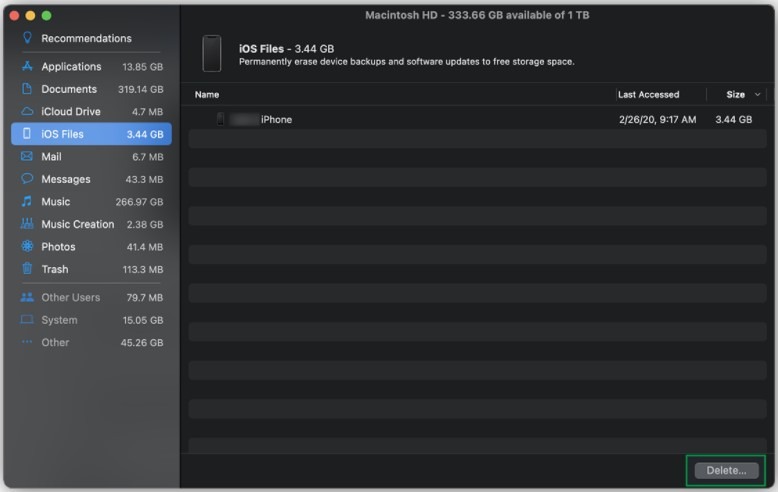Click the System laptop icon
This screenshot has width=778, height=492.
[27, 319]
